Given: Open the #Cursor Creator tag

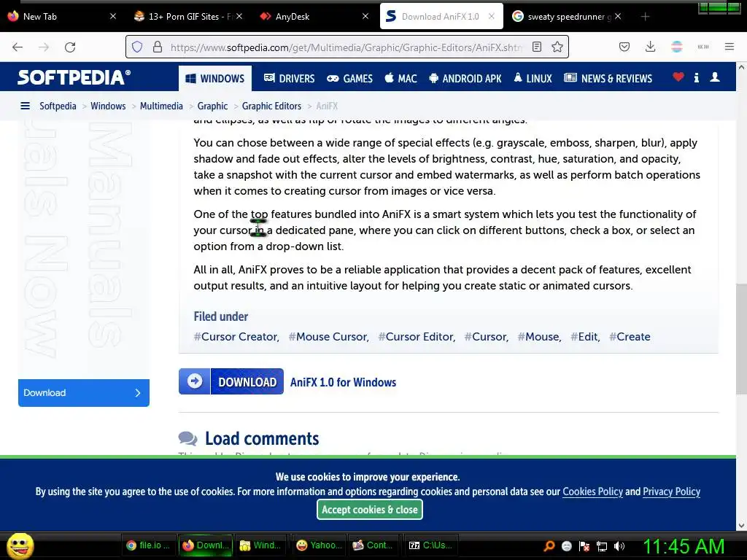Looking at the screenshot, I should pyautogui.click(x=236, y=337).
